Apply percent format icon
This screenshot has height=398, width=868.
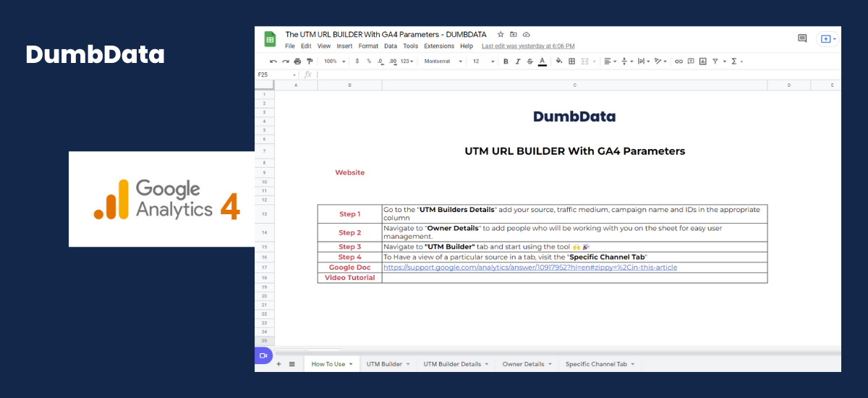coord(369,62)
